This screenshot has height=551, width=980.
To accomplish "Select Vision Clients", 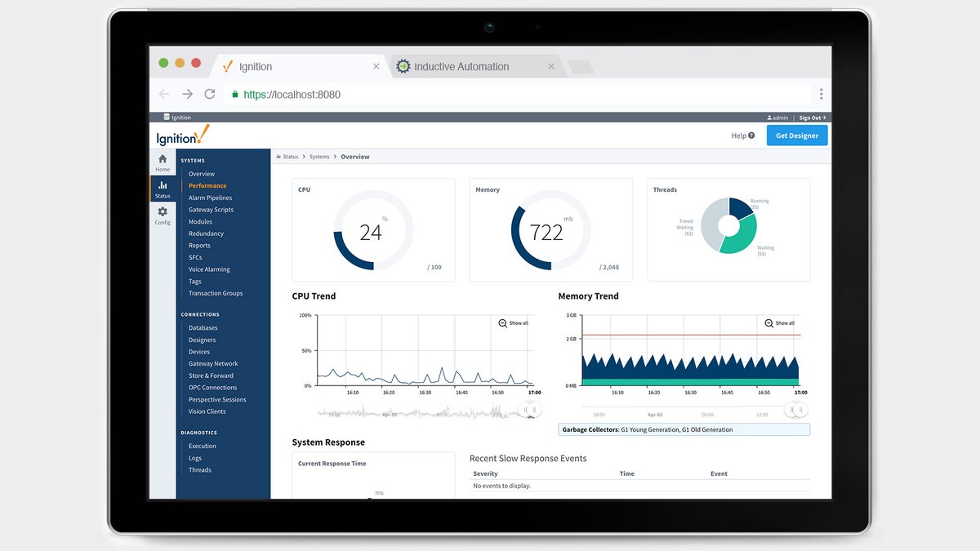I will (207, 411).
